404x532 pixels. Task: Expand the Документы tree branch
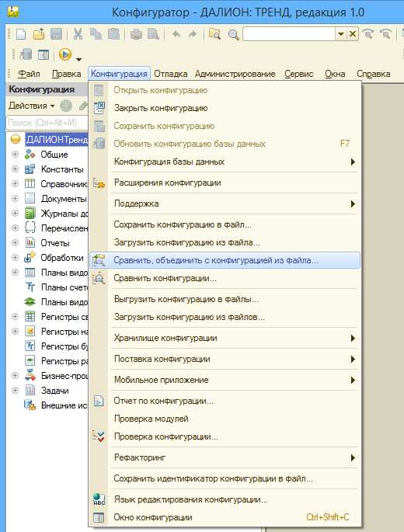(15, 199)
